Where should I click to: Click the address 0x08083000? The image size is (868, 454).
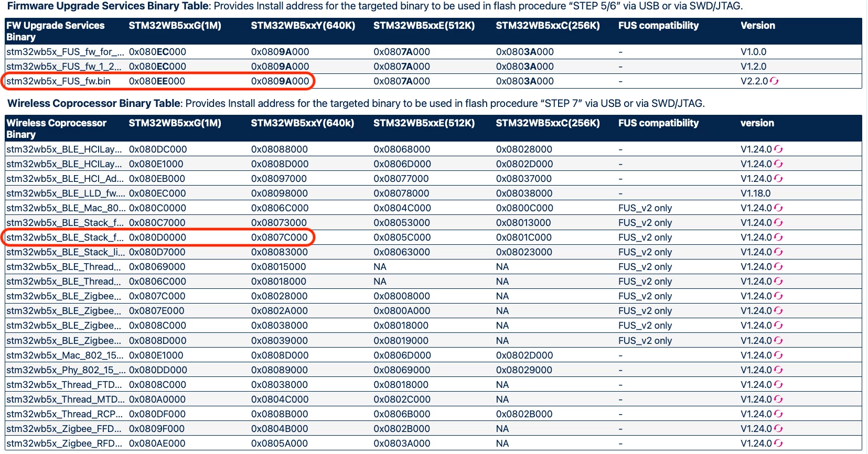280,252
